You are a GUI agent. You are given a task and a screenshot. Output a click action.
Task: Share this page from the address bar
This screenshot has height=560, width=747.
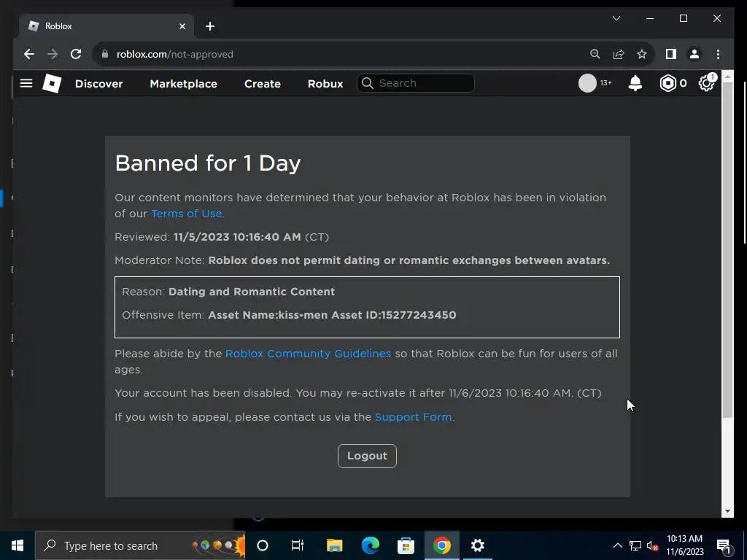[619, 54]
